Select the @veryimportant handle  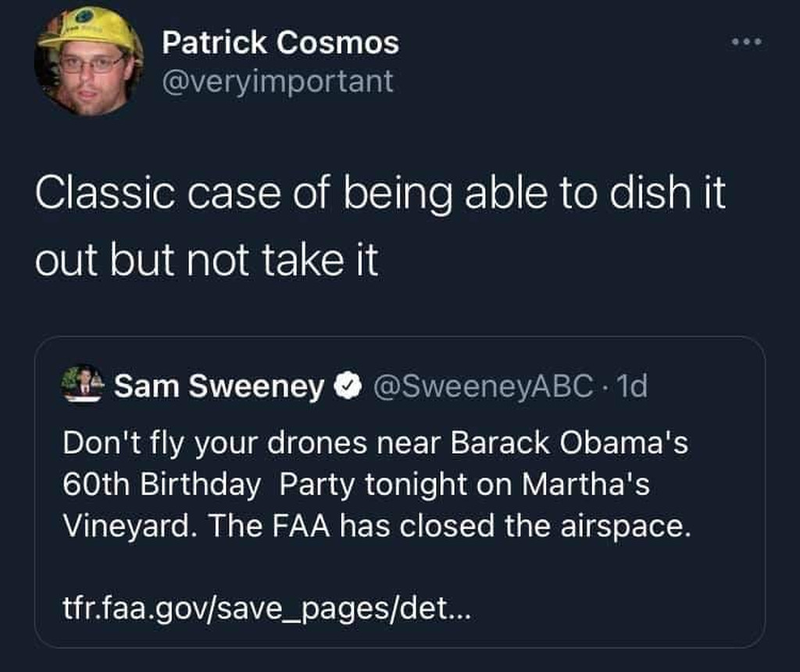(277, 80)
